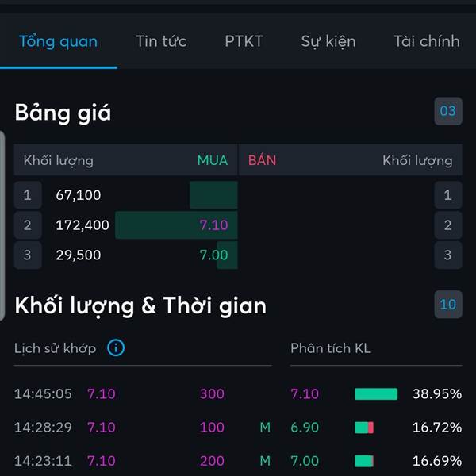Viewport: 476px width, 476px height.
Task: Select the 14:45:05 matched trade row
Action: 143,393
